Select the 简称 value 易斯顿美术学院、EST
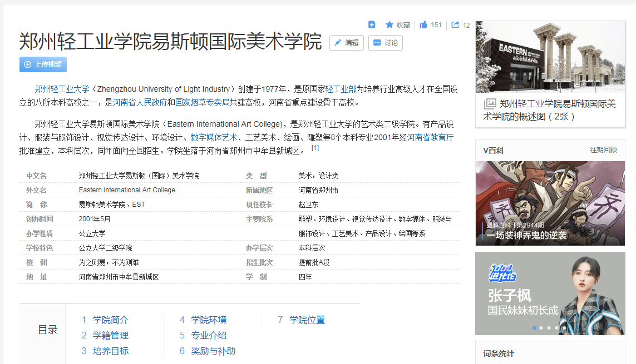Viewport: 636px width, 364px height. (x=112, y=205)
